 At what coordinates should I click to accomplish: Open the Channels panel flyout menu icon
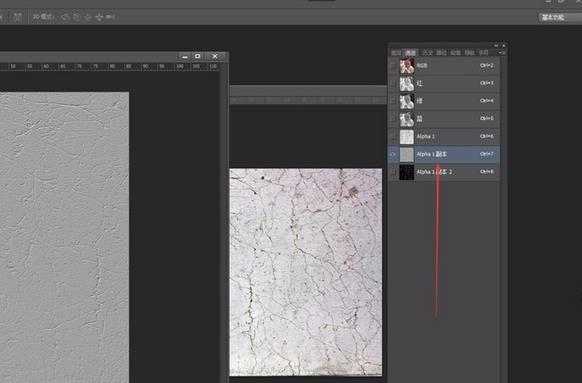tap(500, 53)
